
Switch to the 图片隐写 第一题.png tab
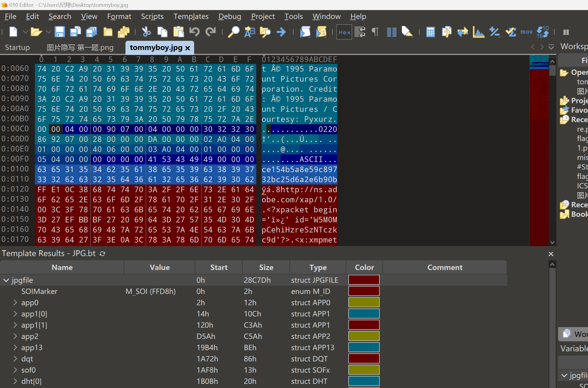(80, 47)
